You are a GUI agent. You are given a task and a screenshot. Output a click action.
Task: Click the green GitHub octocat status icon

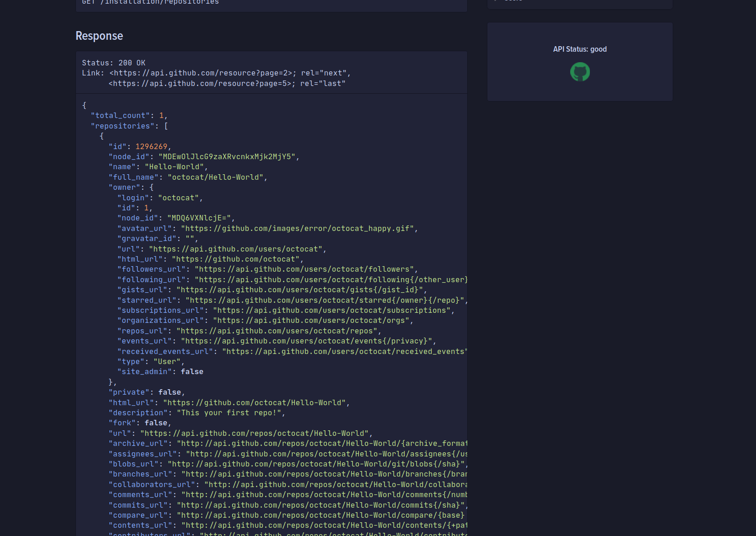[x=580, y=72]
